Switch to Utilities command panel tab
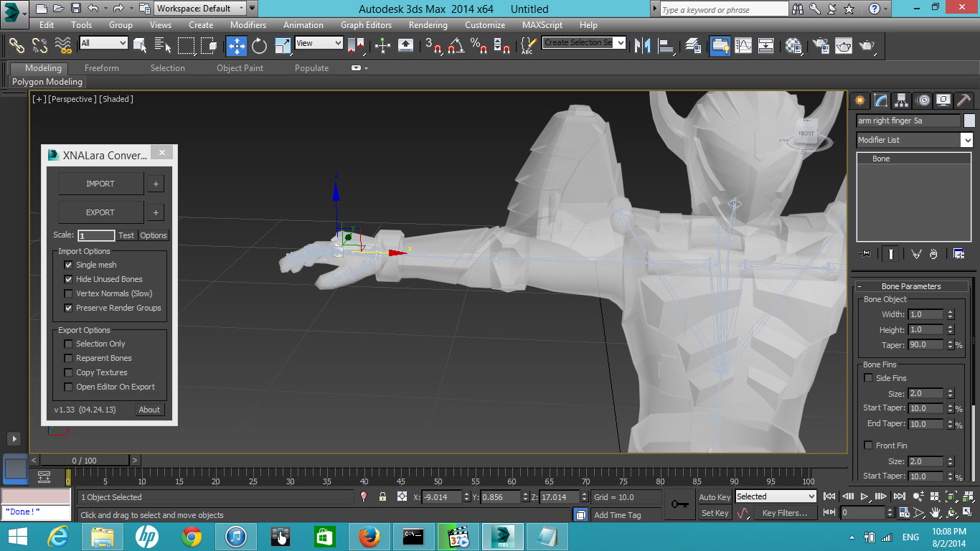 (x=964, y=100)
